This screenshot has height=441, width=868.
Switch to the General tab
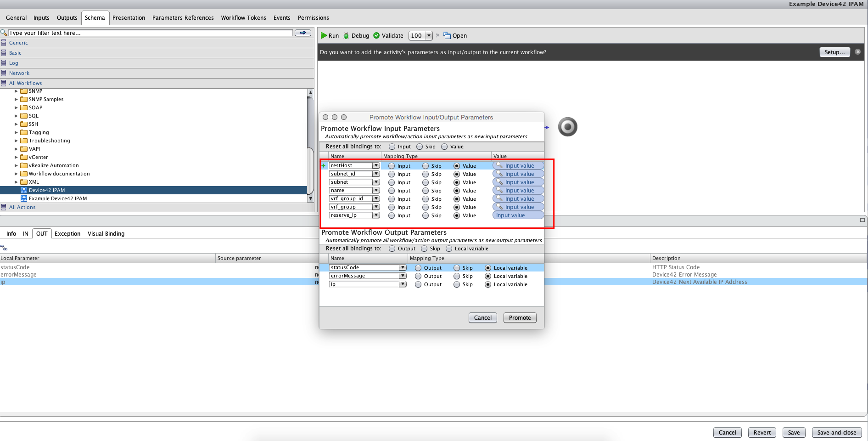point(16,18)
